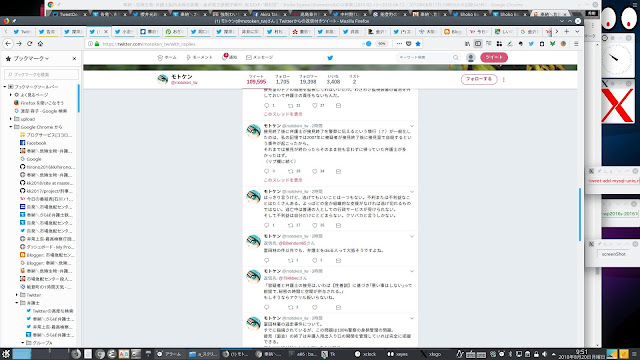
Task: Collapse the Google Chrome から folder
Action: click(11, 127)
